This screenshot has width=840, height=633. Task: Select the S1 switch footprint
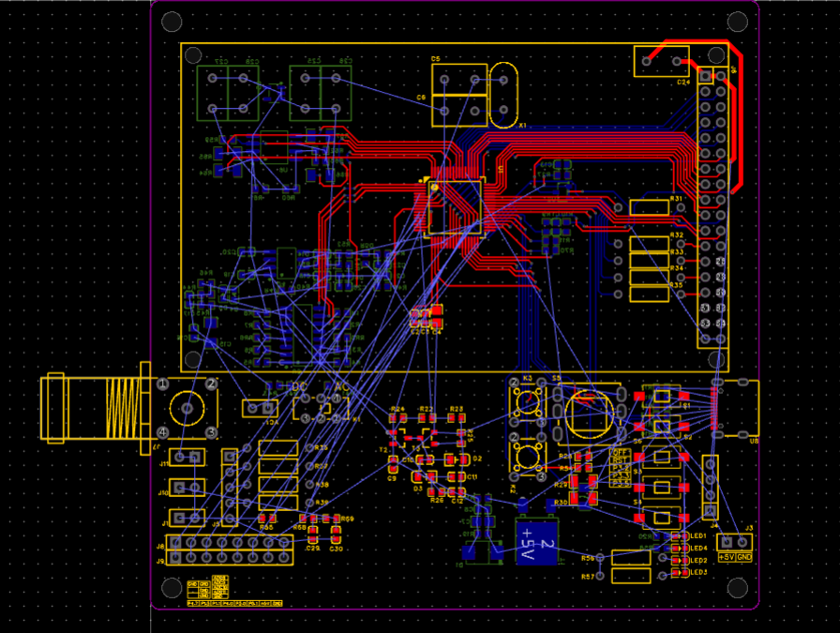click(x=662, y=396)
